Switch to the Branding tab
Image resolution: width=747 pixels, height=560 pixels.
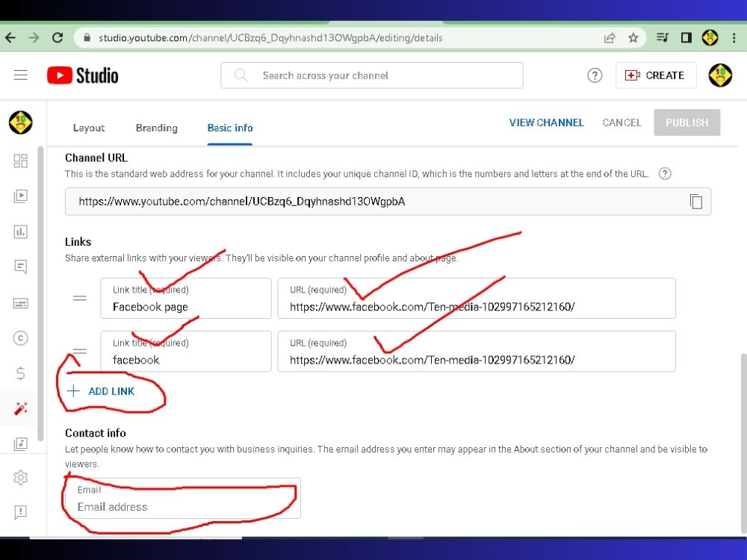point(157,128)
